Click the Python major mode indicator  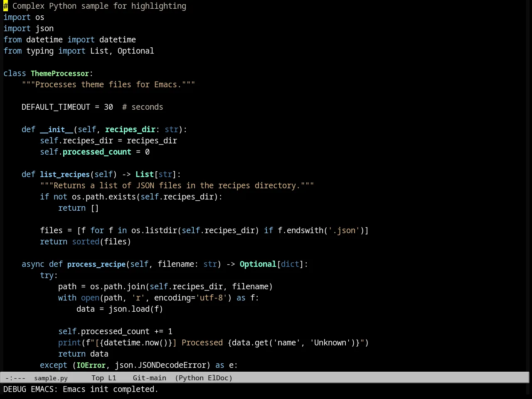(x=191, y=378)
